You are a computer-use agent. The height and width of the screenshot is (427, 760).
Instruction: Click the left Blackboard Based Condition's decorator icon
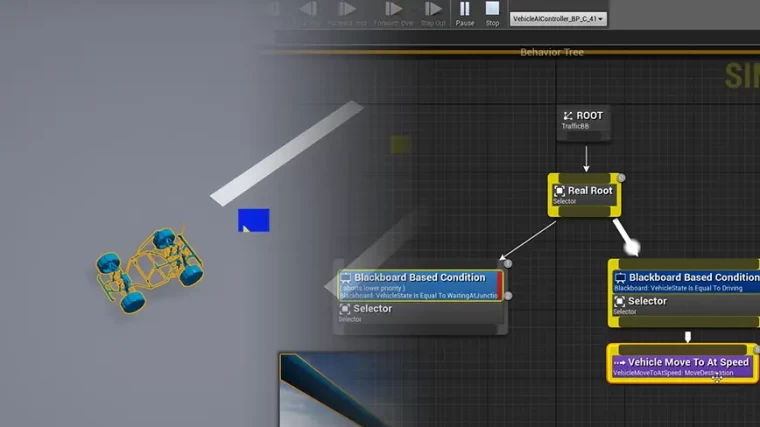(345, 278)
